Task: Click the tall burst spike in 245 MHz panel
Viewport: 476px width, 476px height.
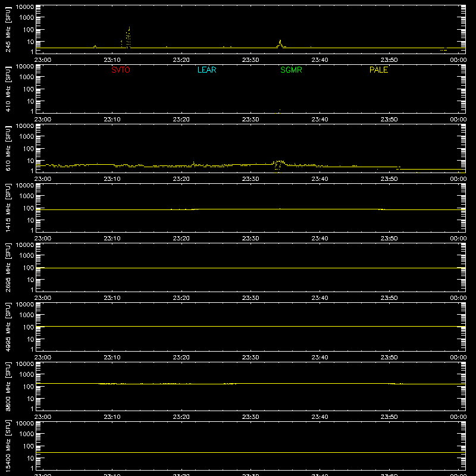Action: (129, 37)
